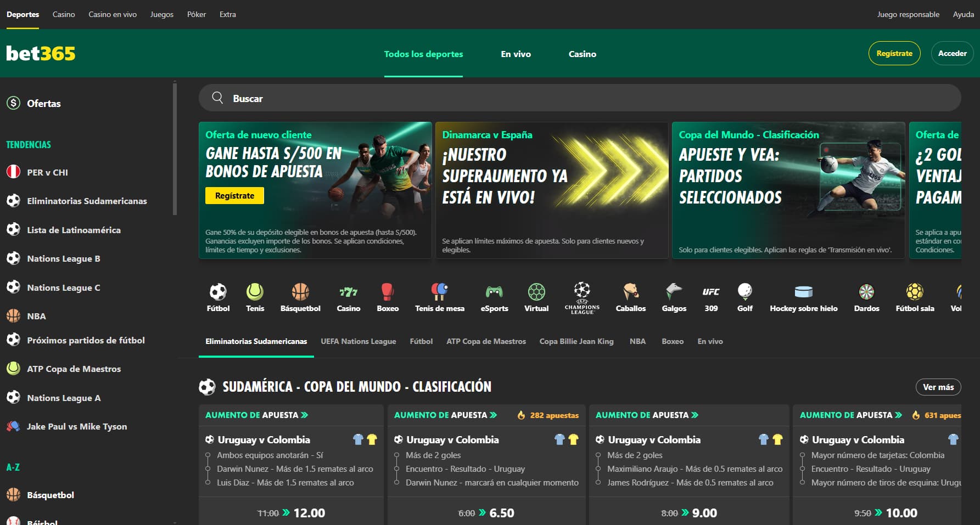Select the Fútbol sport icon
Viewport: 980px width, 525px height.
click(x=218, y=297)
